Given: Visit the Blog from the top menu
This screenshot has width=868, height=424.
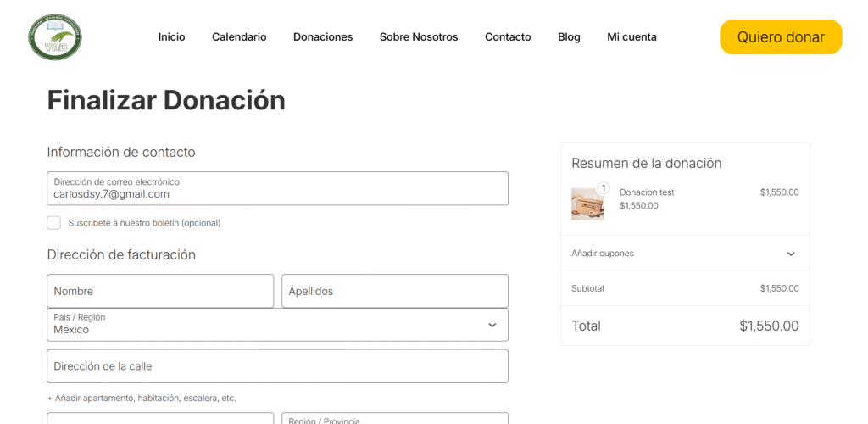Looking at the screenshot, I should pos(569,37).
